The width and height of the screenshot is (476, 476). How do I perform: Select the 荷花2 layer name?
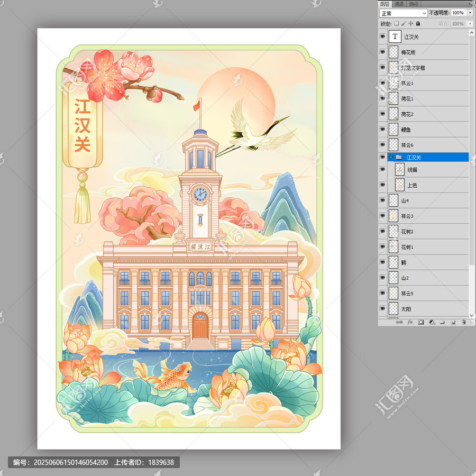(407, 114)
